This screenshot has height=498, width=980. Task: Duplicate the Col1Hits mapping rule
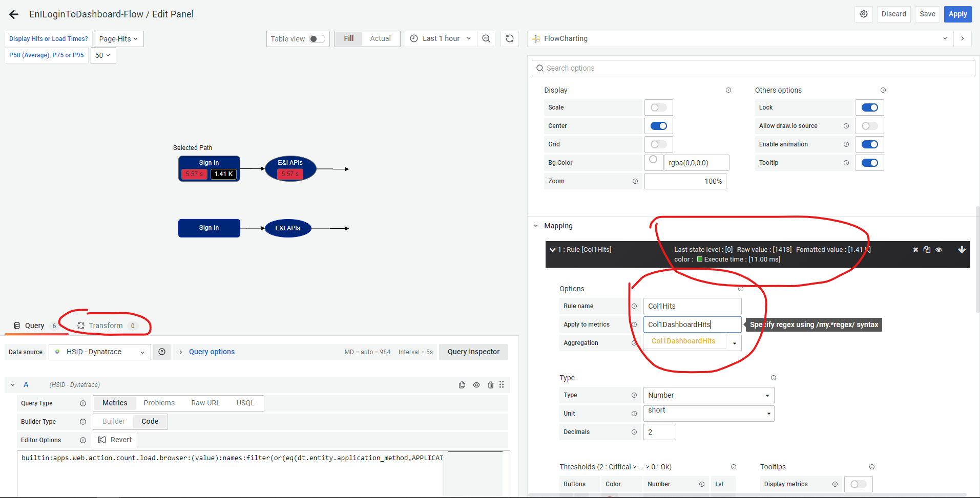pyautogui.click(x=927, y=249)
